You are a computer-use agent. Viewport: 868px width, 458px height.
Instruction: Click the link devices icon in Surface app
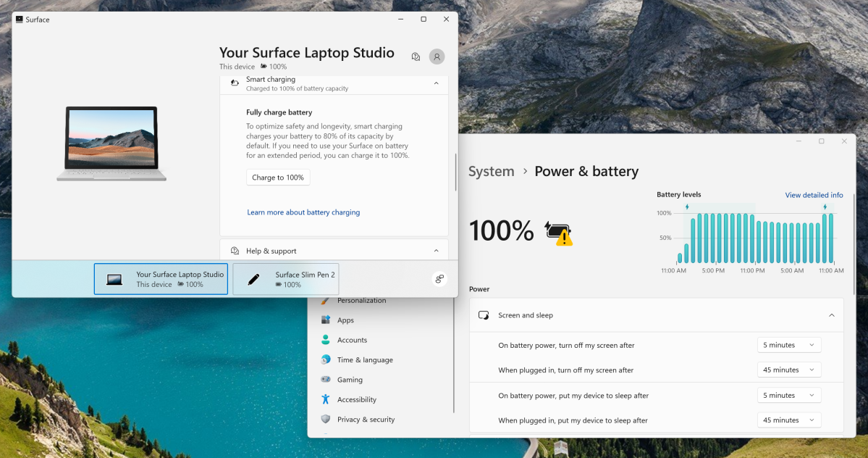coord(439,278)
